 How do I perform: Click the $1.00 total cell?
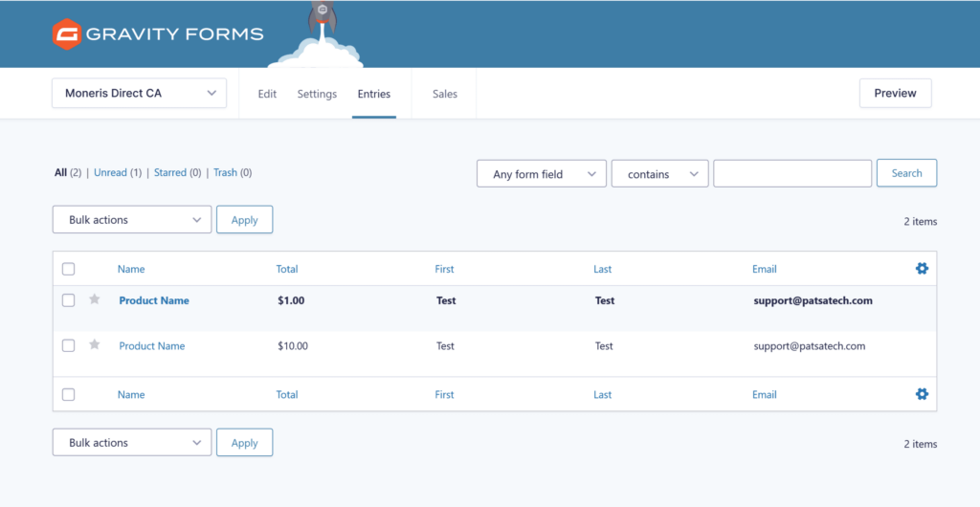pyautogui.click(x=291, y=300)
